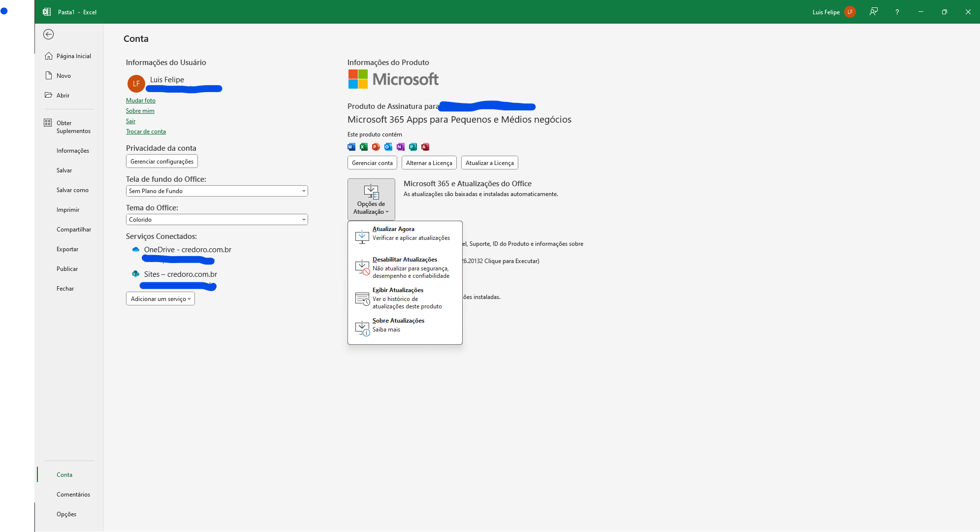The height and width of the screenshot is (532, 980).
Task: Open the Tela de fundo do Office dropdown
Action: click(217, 191)
